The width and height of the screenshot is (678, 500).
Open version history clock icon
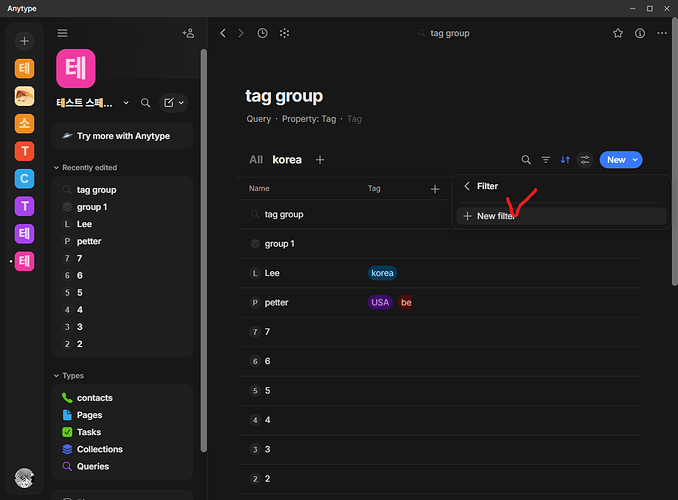[262, 33]
